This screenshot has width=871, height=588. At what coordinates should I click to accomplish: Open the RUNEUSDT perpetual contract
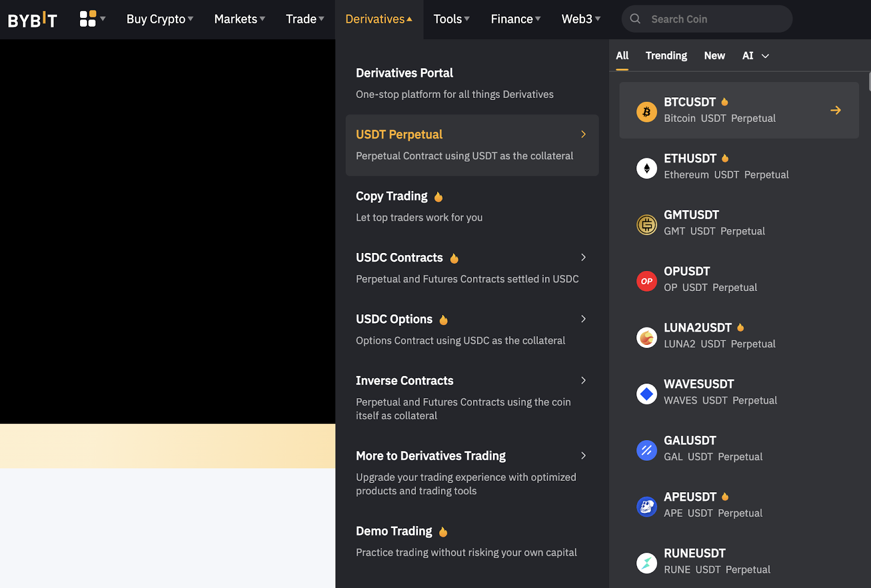click(739, 561)
